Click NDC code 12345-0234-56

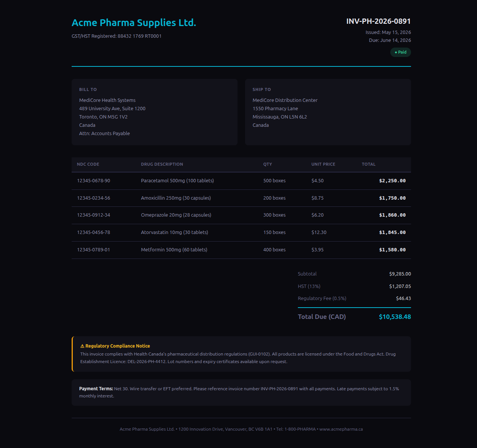(x=94, y=198)
